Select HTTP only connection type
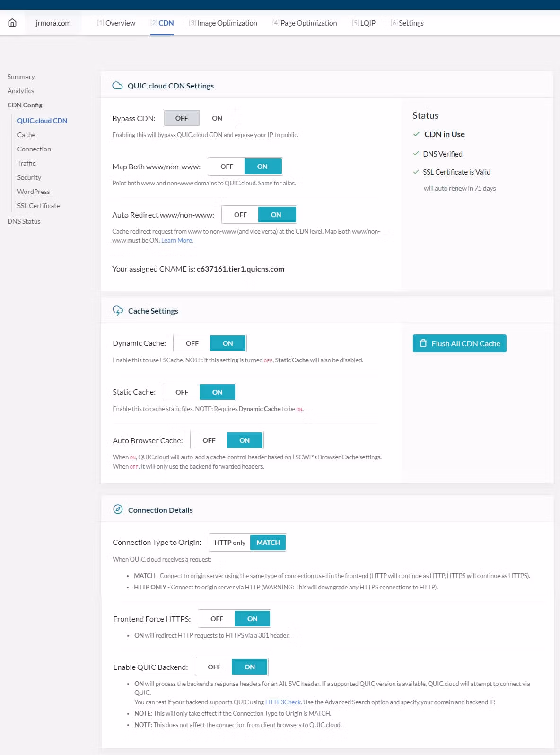560x755 pixels. [230, 543]
